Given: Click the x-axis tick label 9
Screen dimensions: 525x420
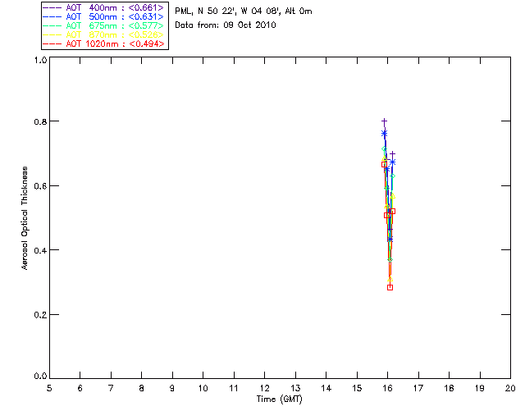Looking at the screenshot, I should tap(172, 389).
